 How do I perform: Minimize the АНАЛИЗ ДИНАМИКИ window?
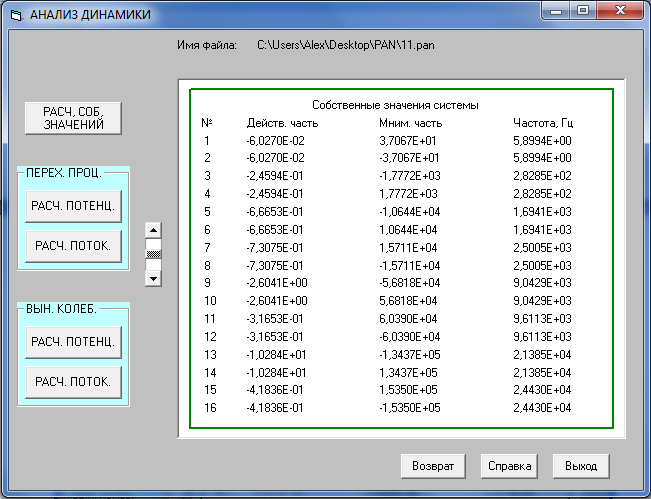coord(556,11)
